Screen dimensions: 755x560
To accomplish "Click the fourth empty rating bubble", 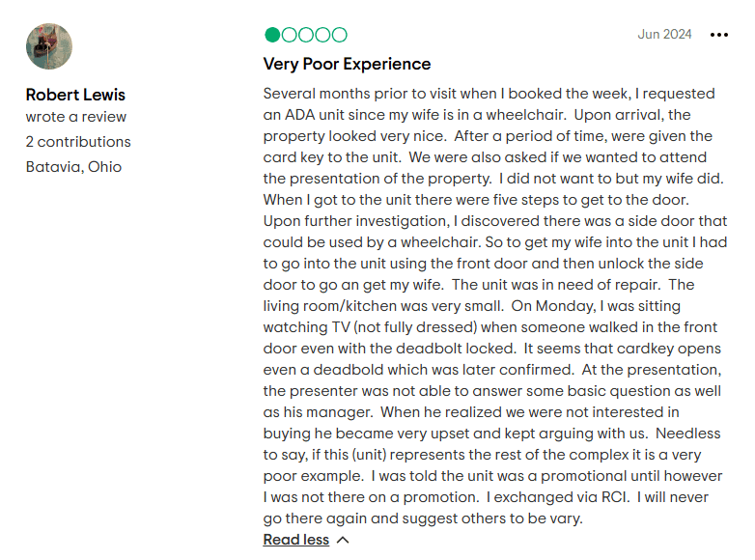I will click(322, 35).
